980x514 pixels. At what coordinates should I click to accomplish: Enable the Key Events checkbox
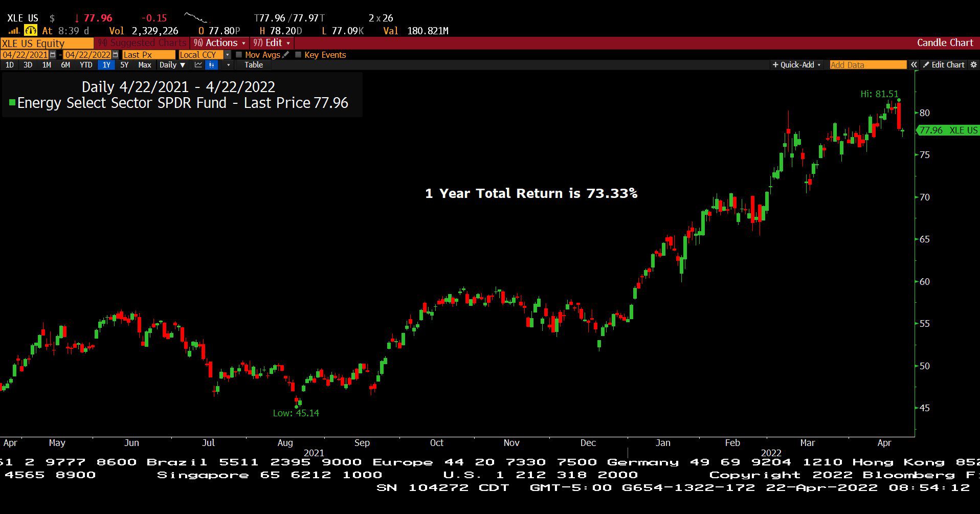(298, 55)
